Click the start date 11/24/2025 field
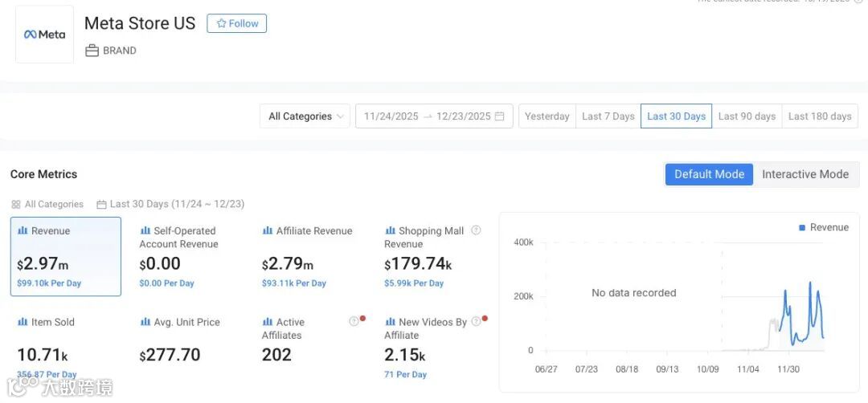The image size is (868, 403). 391,116
